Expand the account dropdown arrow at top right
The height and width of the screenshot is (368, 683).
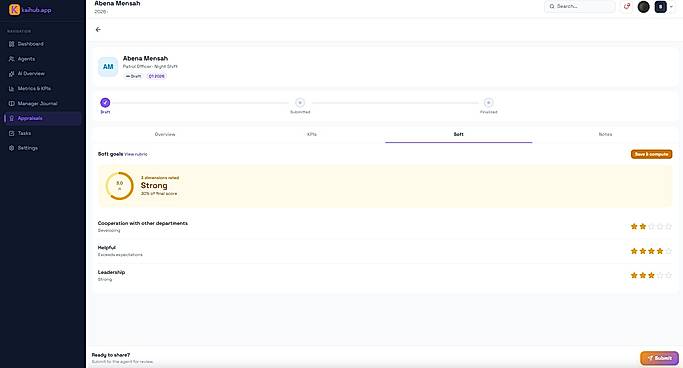click(671, 7)
